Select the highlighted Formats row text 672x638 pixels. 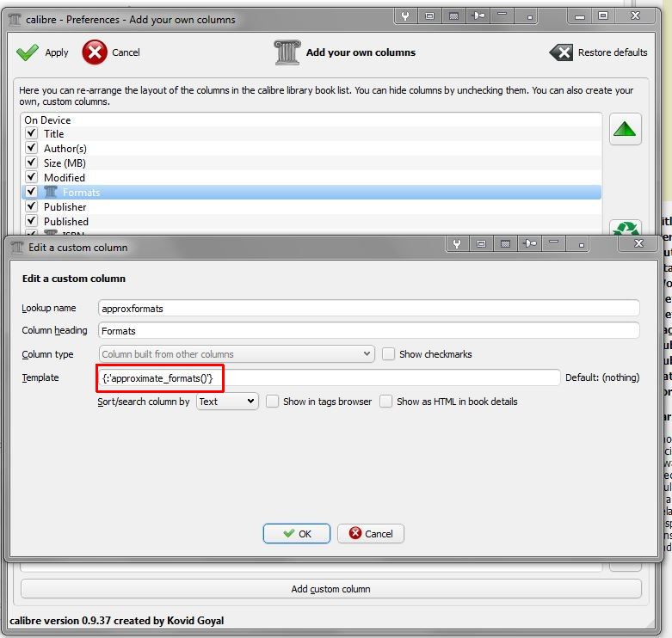tap(82, 193)
